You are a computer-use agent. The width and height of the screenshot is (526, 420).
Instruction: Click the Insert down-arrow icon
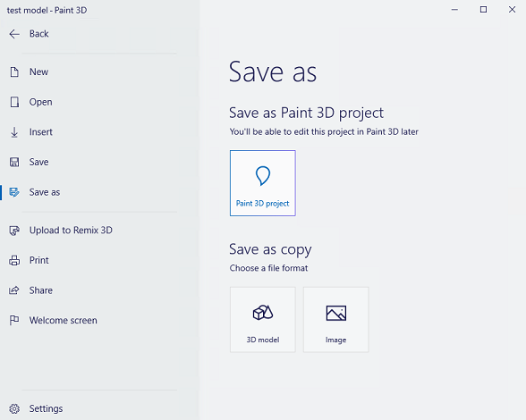pyautogui.click(x=14, y=132)
